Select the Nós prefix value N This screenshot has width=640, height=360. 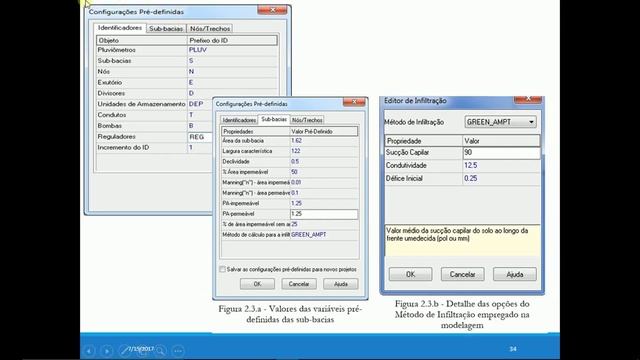click(x=191, y=71)
